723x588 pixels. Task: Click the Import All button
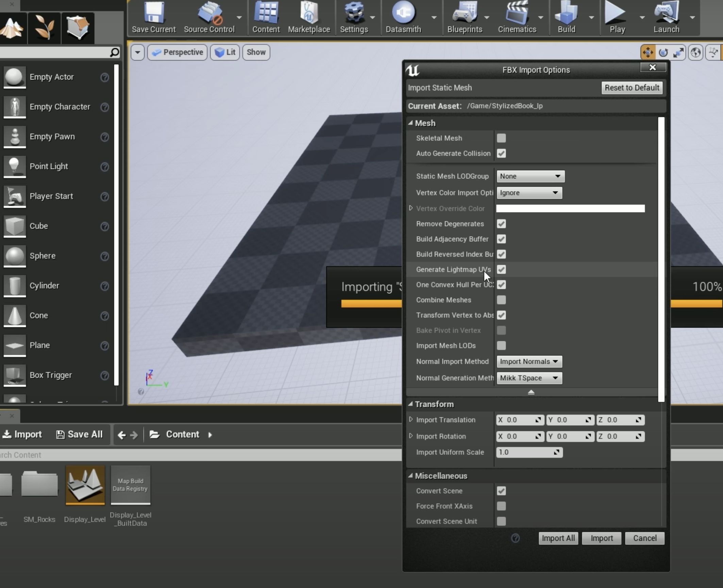point(558,538)
